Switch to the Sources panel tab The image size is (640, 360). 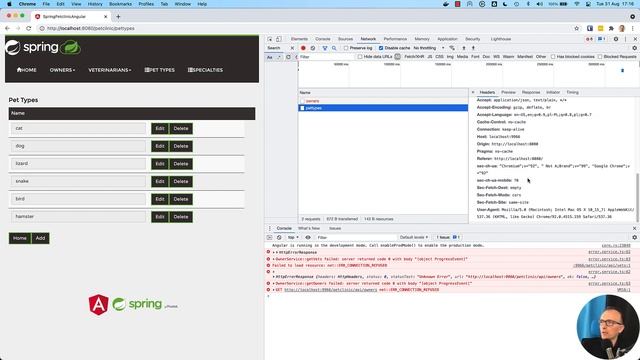tap(345, 39)
